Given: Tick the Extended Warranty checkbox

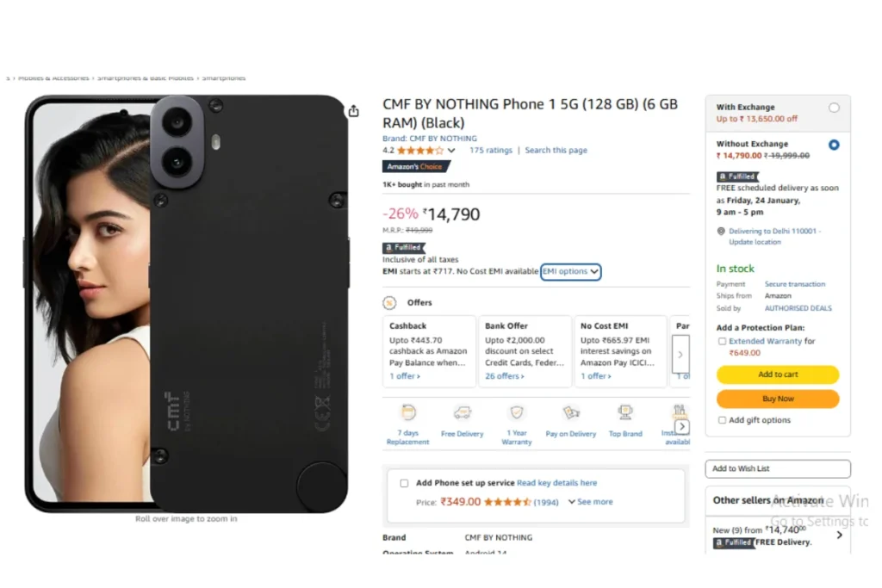Looking at the screenshot, I should pyautogui.click(x=722, y=341).
